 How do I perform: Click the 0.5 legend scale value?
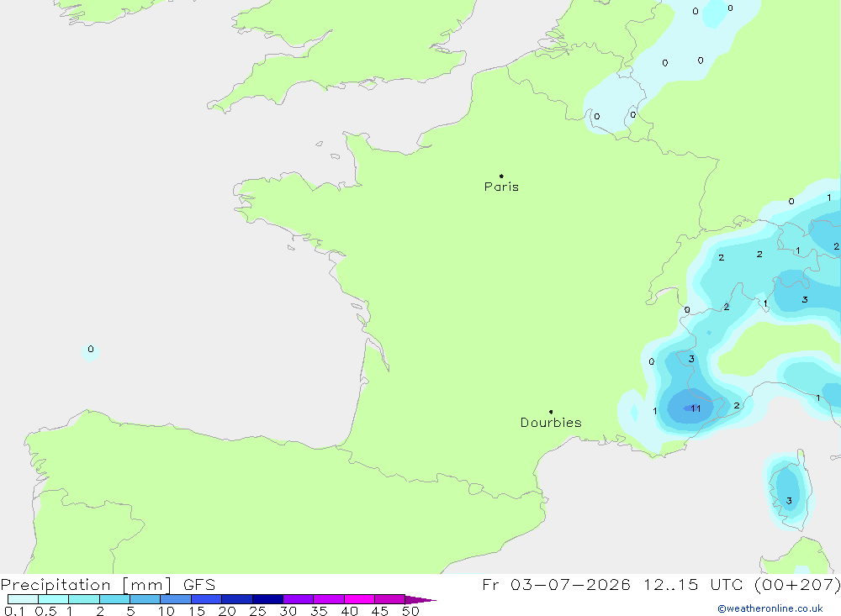click(45, 611)
